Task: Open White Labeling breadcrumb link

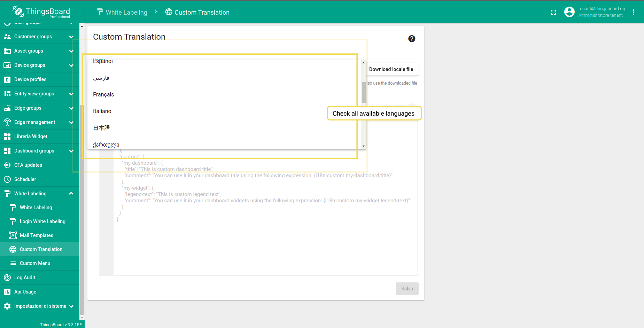Action: [x=122, y=12]
